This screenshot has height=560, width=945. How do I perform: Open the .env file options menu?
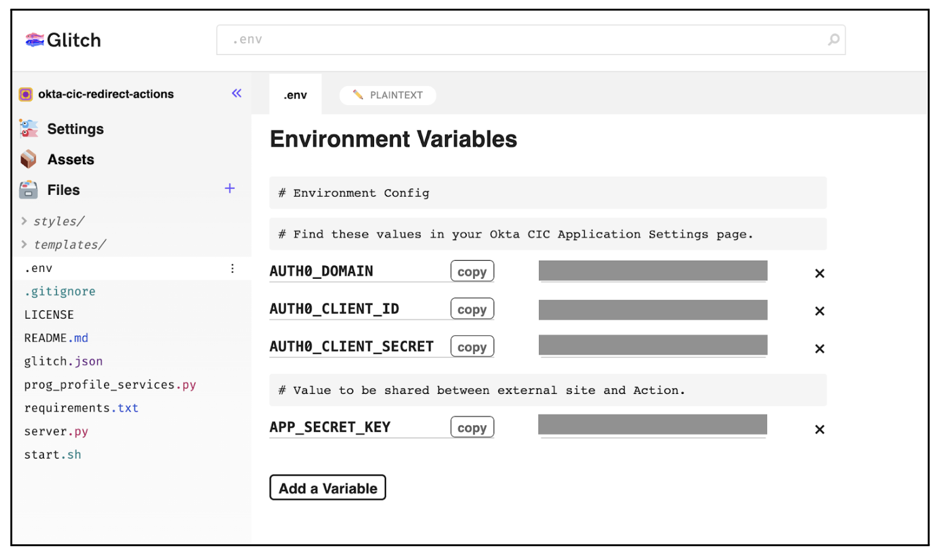tap(232, 268)
